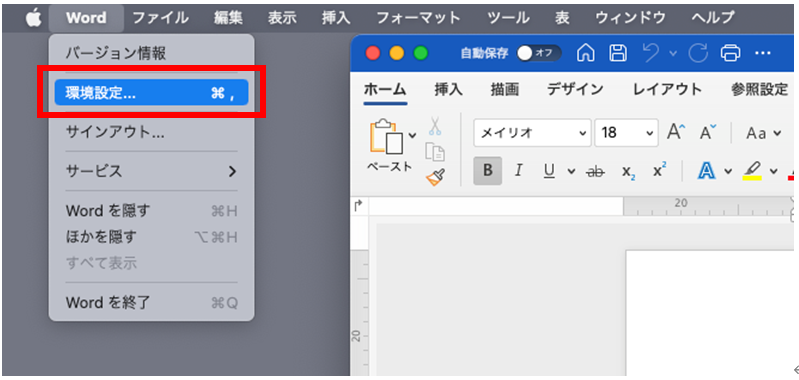Save document with floppy disk icon
This screenshot has width=799, height=380.
tap(619, 53)
